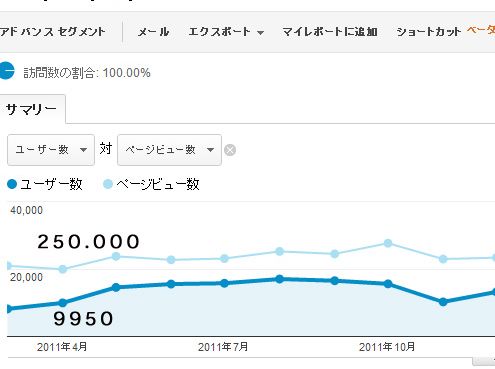Click マイレポートに追加
Image resolution: width=495 pixels, height=369 pixels.
coord(330,32)
